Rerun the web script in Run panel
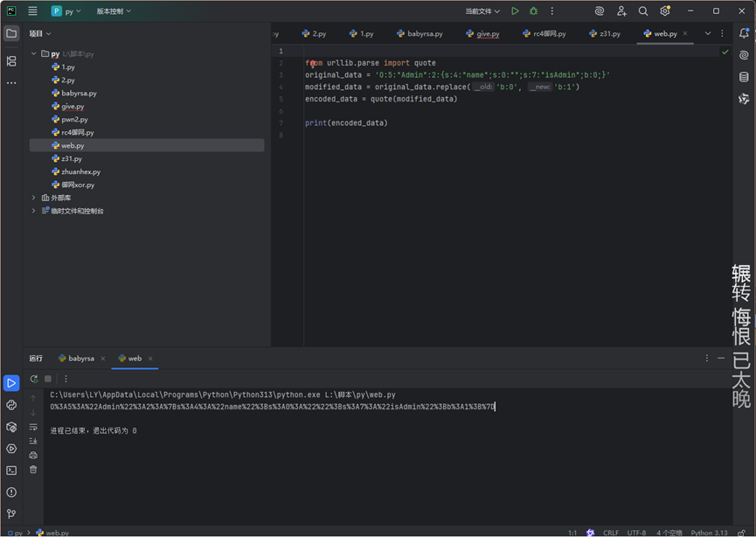The width and height of the screenshot is (756, 537). [x=34, y=379]
